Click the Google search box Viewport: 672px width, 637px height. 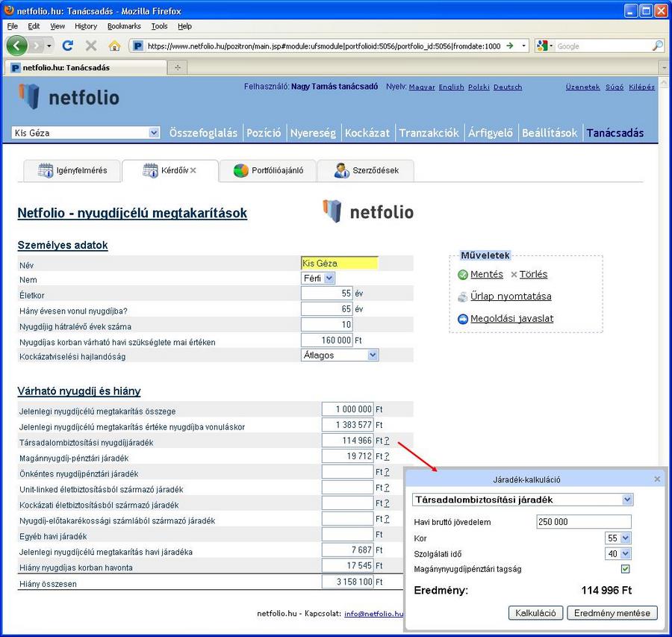(603, 46)
